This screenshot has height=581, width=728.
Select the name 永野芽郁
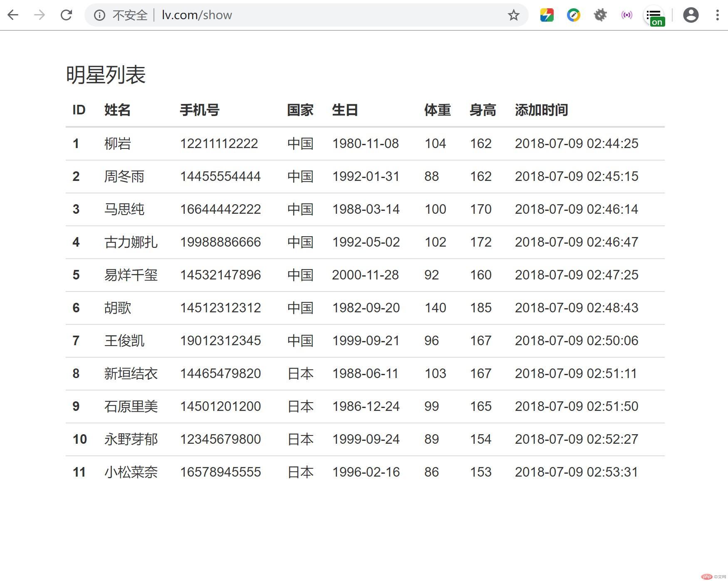click(131, 439)
